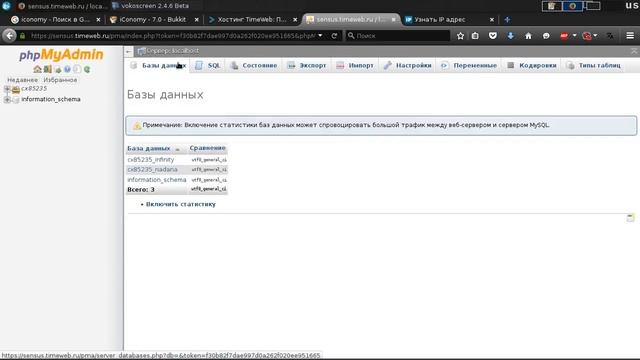This screenshot has height=360, width=640.
Task: Click the cx85235 database group icon
Action: point(16,89)
